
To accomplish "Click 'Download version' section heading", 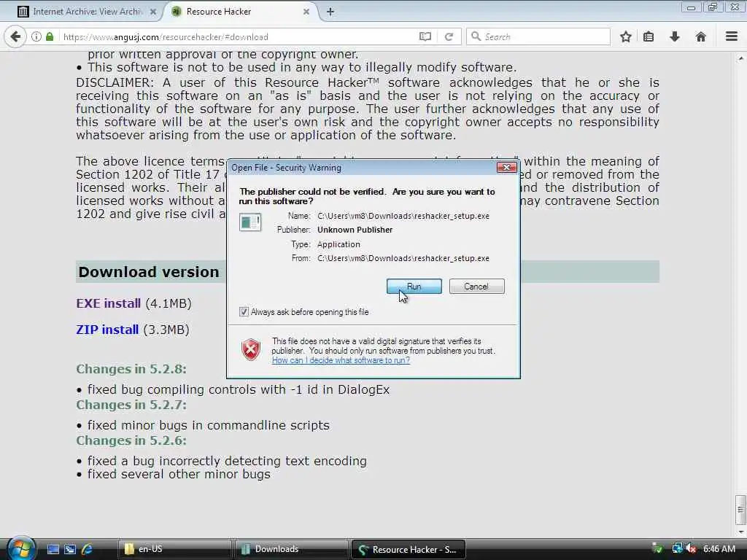I will [149, 272].
